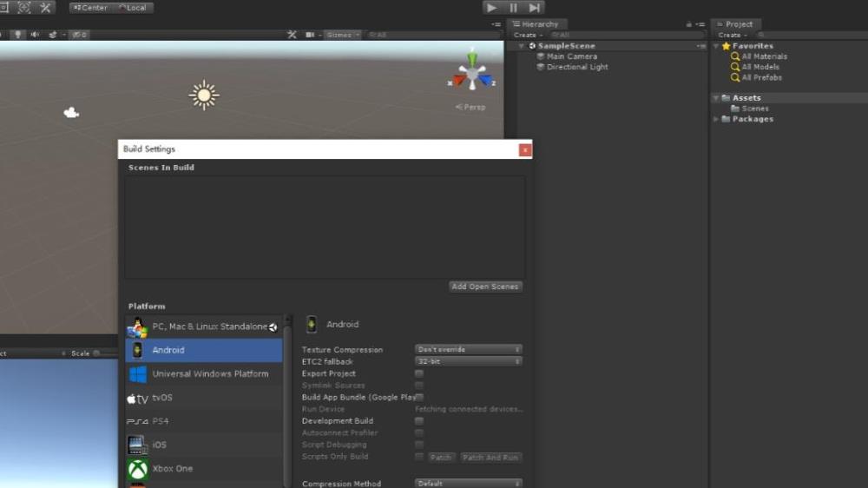Click the camera gizmo in scene

pos(71,113)
